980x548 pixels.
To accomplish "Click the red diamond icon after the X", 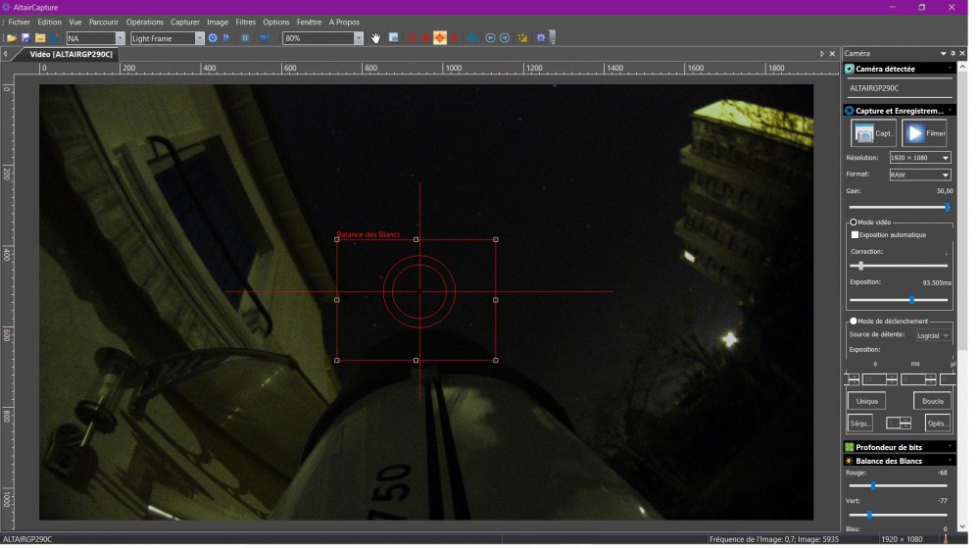I will point(425,38).
